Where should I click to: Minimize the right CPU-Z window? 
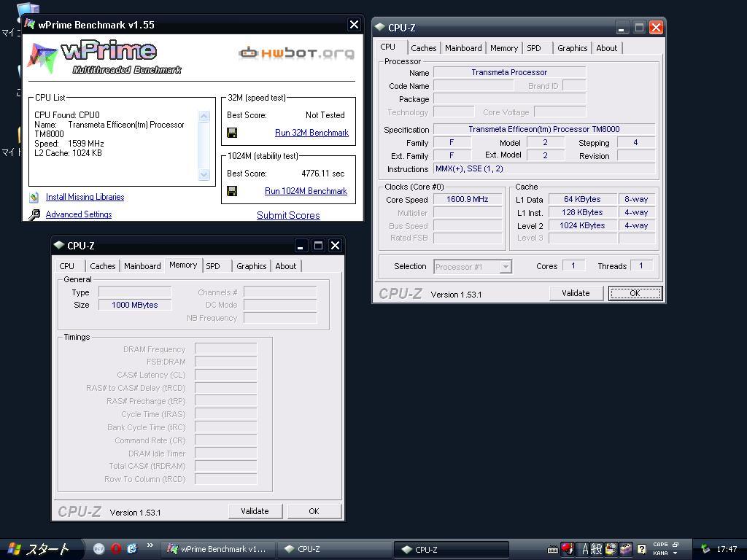point(622,28)
